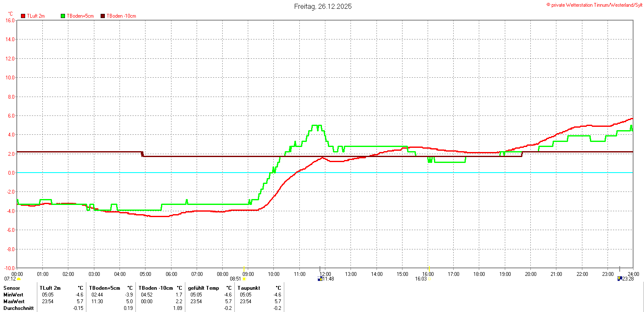644x312 pixels.
Task: Click the red TLuft 2m legend swatch
Action: coord(23,16)
